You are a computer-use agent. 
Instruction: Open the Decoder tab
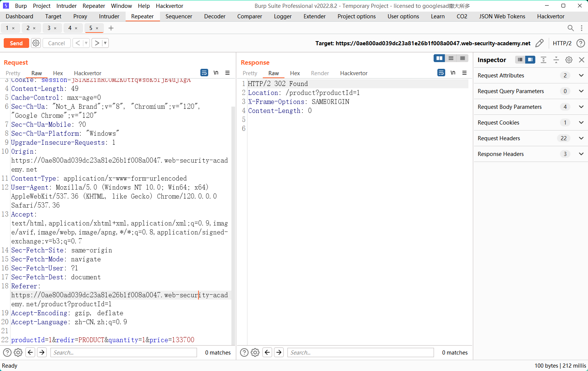[215, 16]
